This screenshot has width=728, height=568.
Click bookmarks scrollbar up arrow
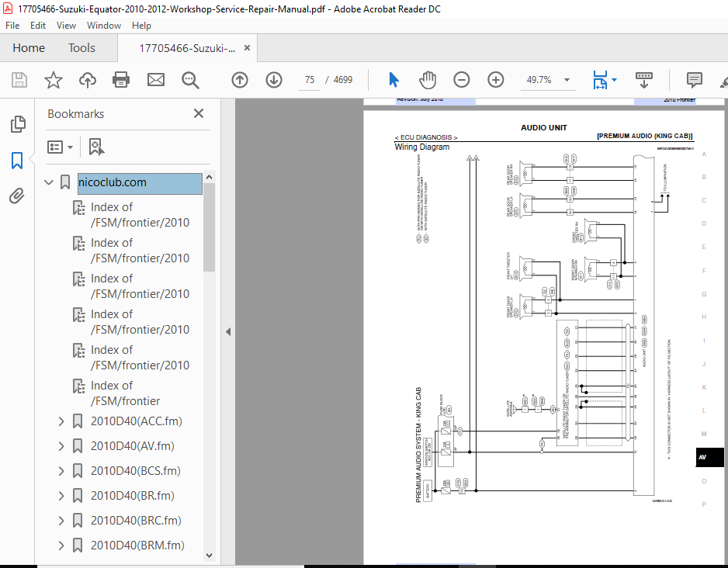click(x=209, y=177)
